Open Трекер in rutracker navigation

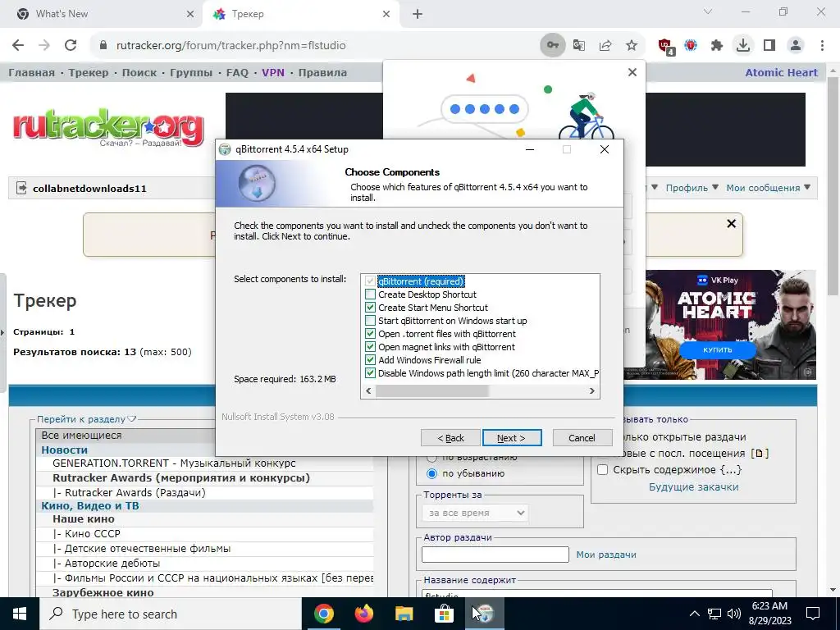[x=89, y=72]
